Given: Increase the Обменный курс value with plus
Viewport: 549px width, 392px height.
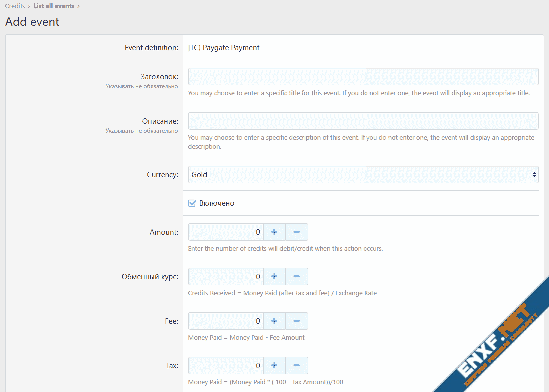Looking at the screenshot, I should [274, 277].
